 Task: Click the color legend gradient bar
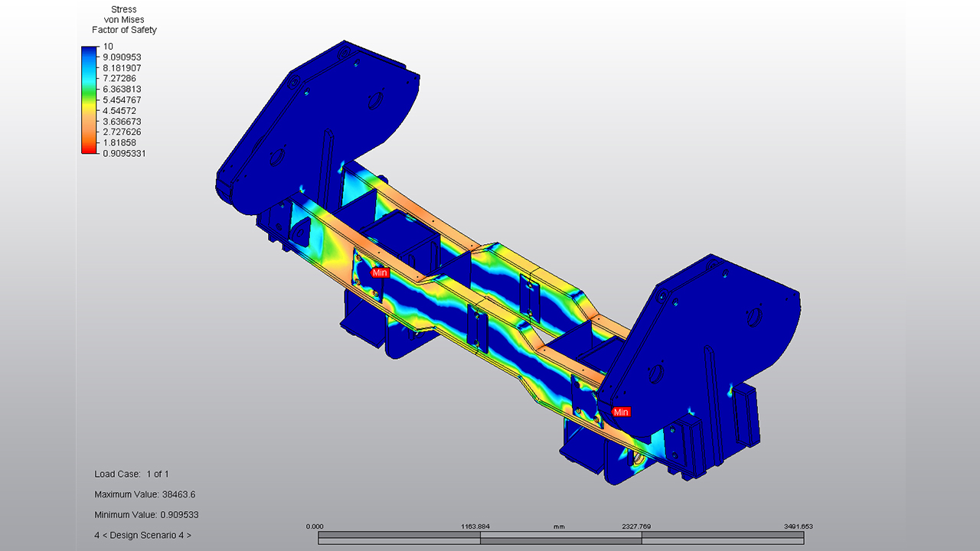coord(90,99)
